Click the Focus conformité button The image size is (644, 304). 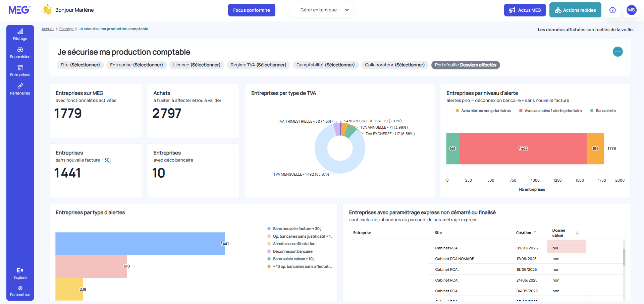pos(252,10)
